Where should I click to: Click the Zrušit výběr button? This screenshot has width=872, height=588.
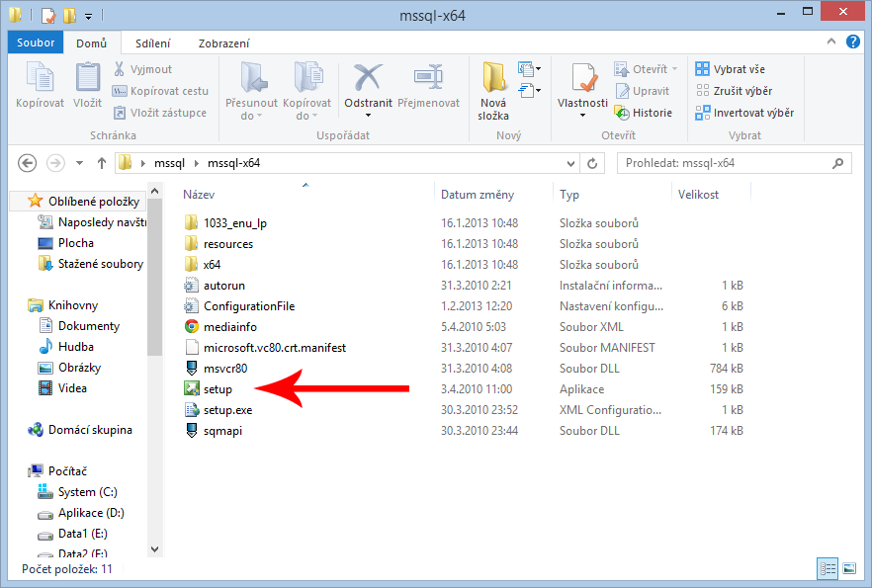pyautogui.click(x=735, y=91)
